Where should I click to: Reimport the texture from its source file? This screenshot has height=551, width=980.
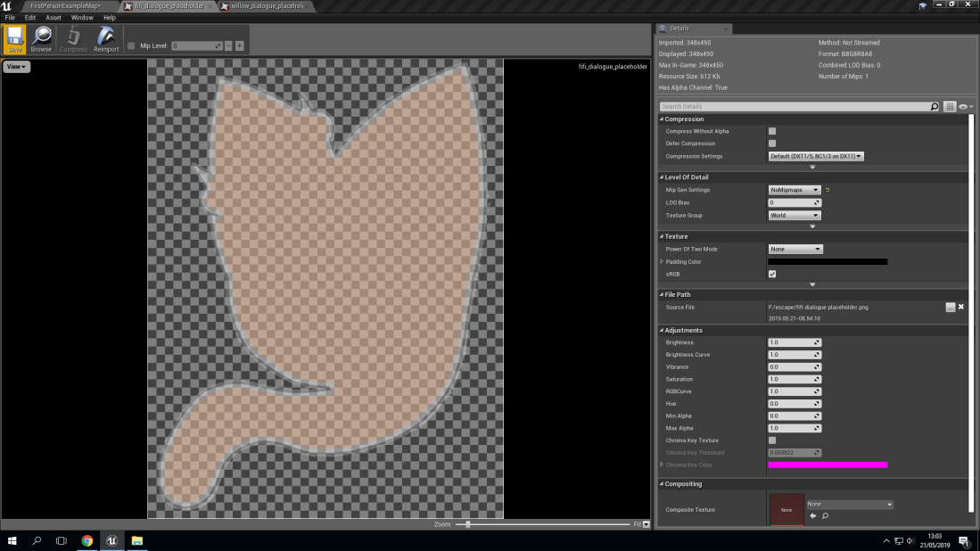[106, 39]
